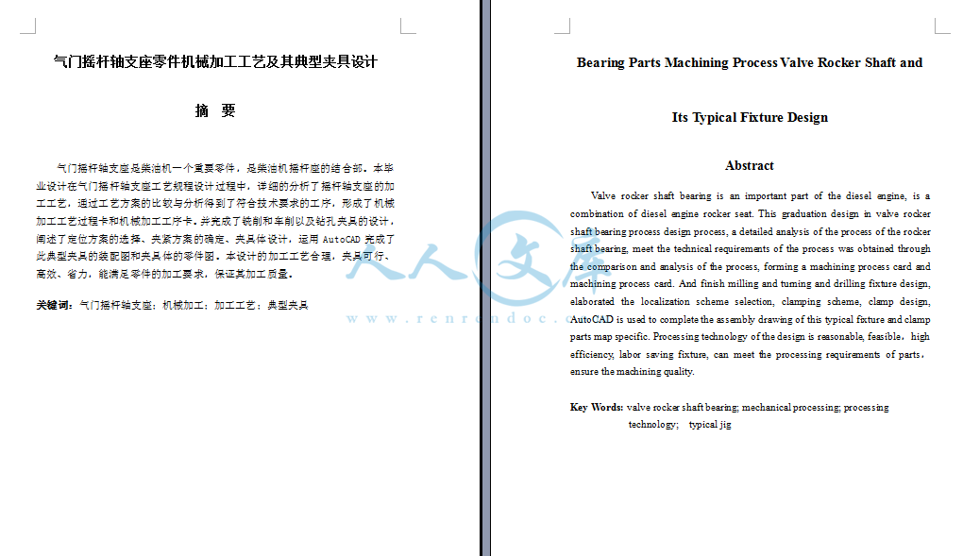Viewport: 980px width, 556px height.
Task: Click the last abstract line 'ensure the machining quality.'
Action: 632,372
